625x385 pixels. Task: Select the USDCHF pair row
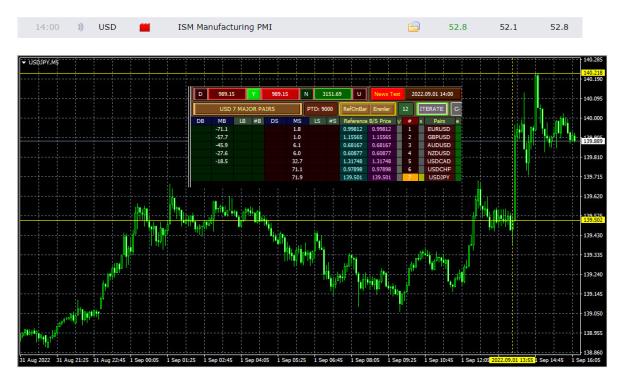tap(439, 169)
